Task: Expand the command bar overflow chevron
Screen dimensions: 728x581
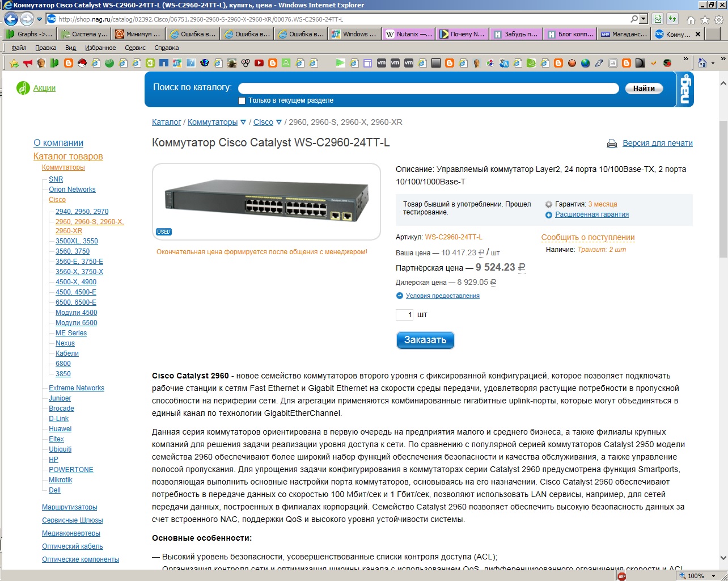Action: pyautogui.click(x=723, y=59)
